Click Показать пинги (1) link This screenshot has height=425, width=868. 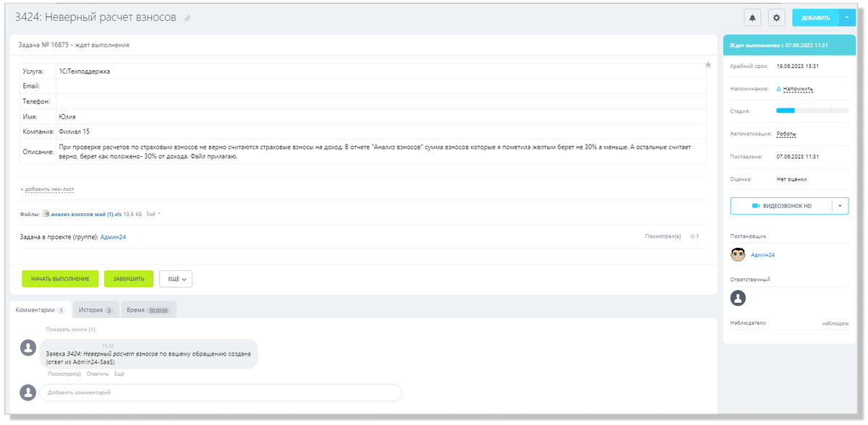(x=71, y=330)
